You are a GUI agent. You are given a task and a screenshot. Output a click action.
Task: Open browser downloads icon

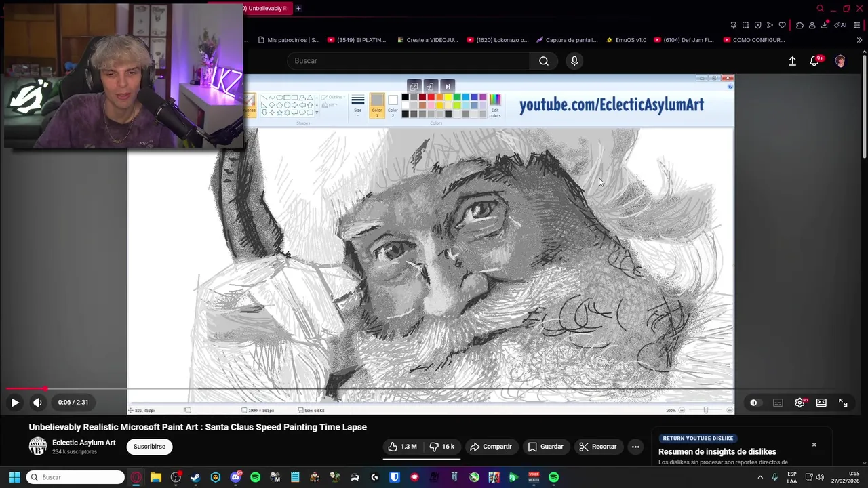point(825,25)
